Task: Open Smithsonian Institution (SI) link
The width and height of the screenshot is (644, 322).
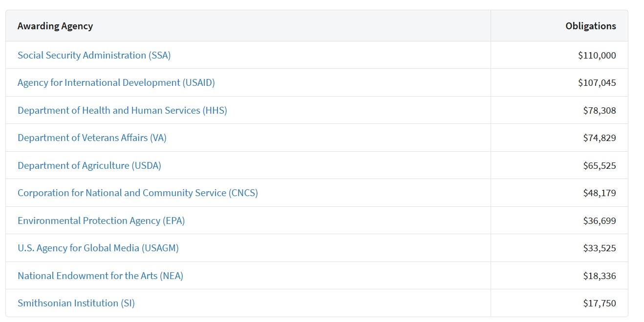Action: click(x=76, y=303)
